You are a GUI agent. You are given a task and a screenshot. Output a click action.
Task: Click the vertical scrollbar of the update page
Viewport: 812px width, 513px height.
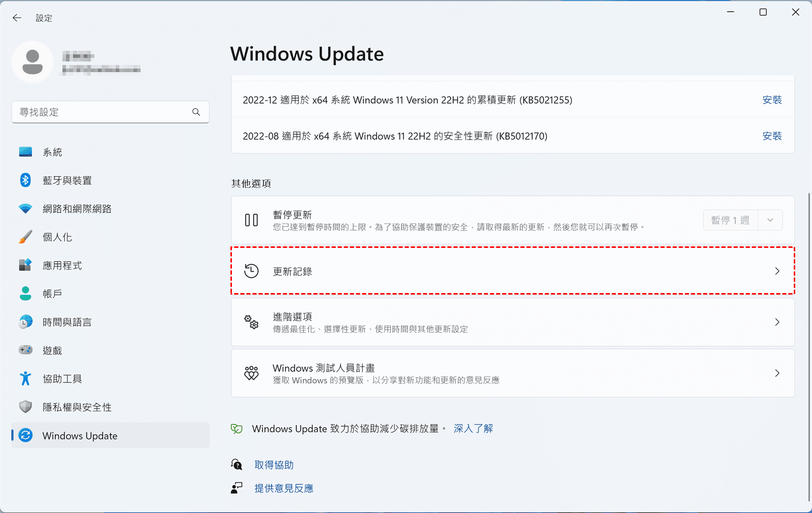click(809, 347)
